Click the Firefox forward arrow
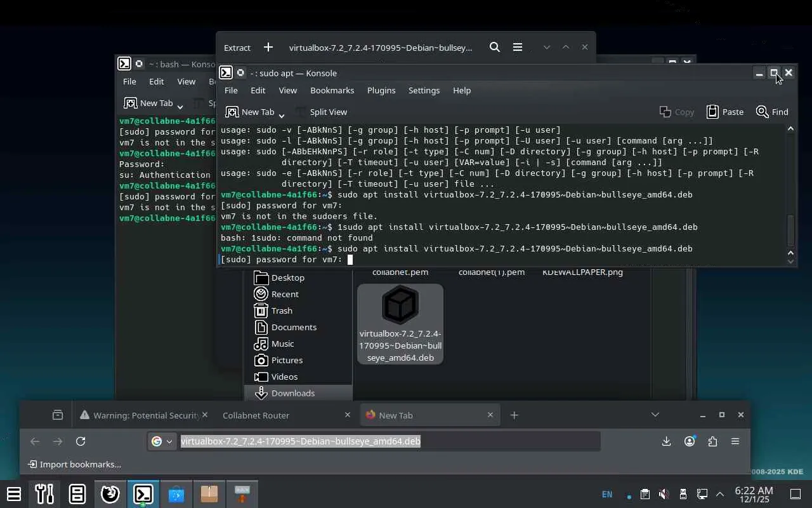Viewport: 812px width, 508px height. click(58, 441)
